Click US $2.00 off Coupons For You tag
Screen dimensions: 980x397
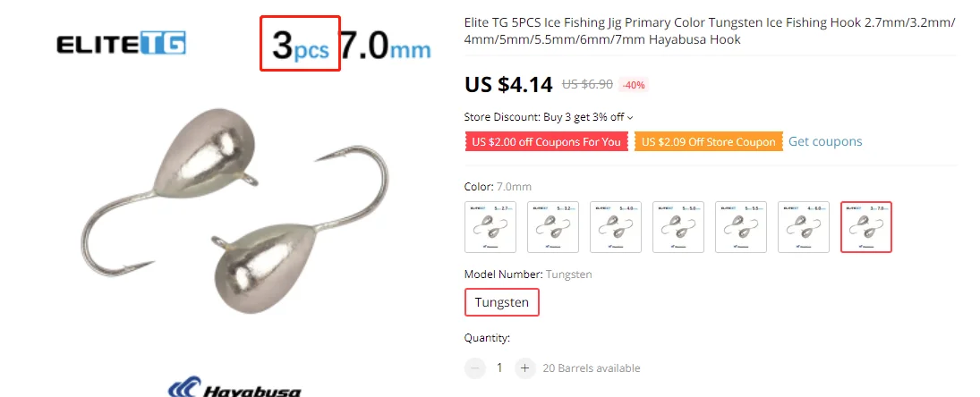coord(546,141)
